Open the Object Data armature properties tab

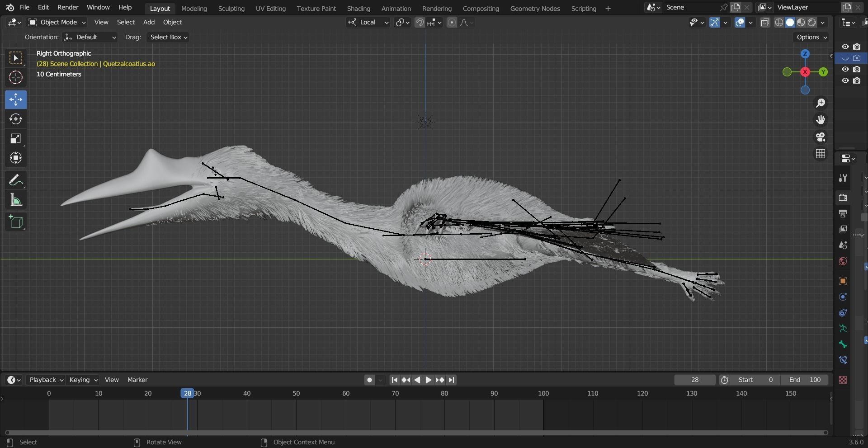point(843,328)
